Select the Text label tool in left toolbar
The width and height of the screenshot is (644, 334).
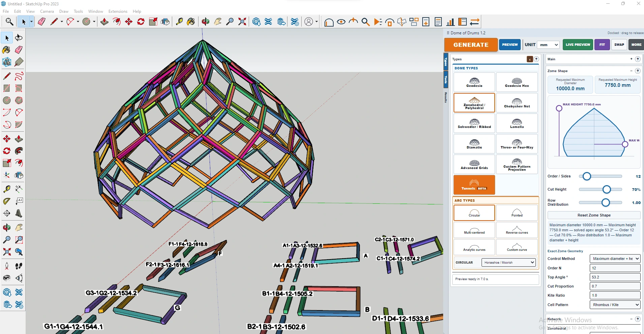coord(19,201)
